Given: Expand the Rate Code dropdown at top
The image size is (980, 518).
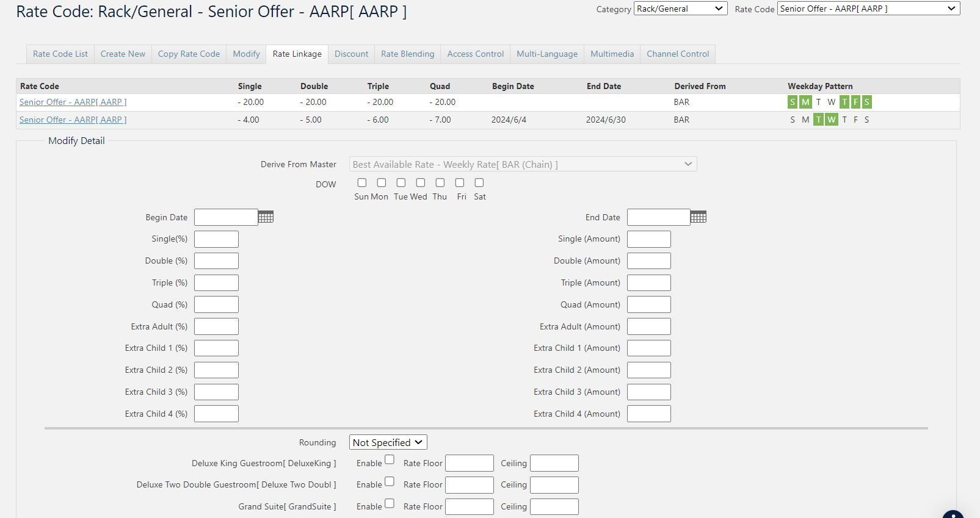Looking at the screenshot, I should [868, 9].
